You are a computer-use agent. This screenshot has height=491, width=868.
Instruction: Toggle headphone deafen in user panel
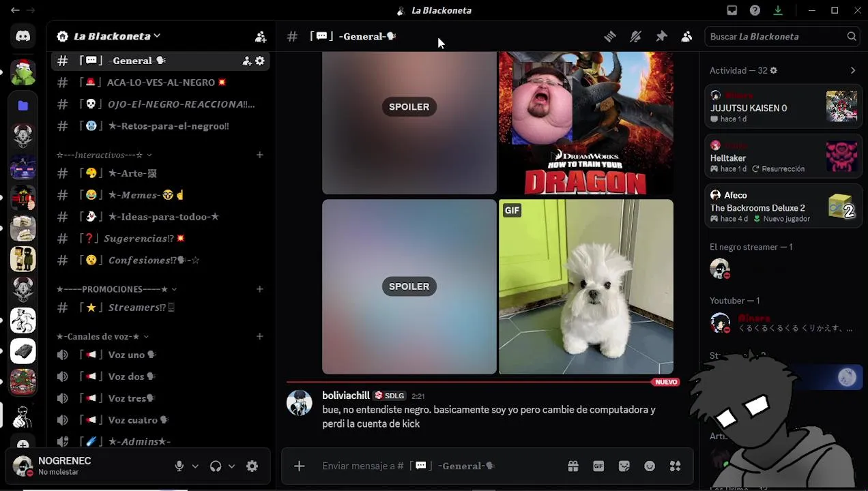(x=216, y=466)
